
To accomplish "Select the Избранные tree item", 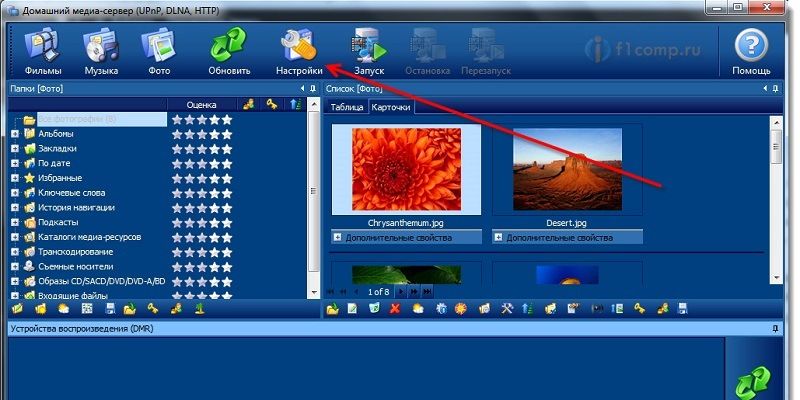I will click(x=61, y=178).
